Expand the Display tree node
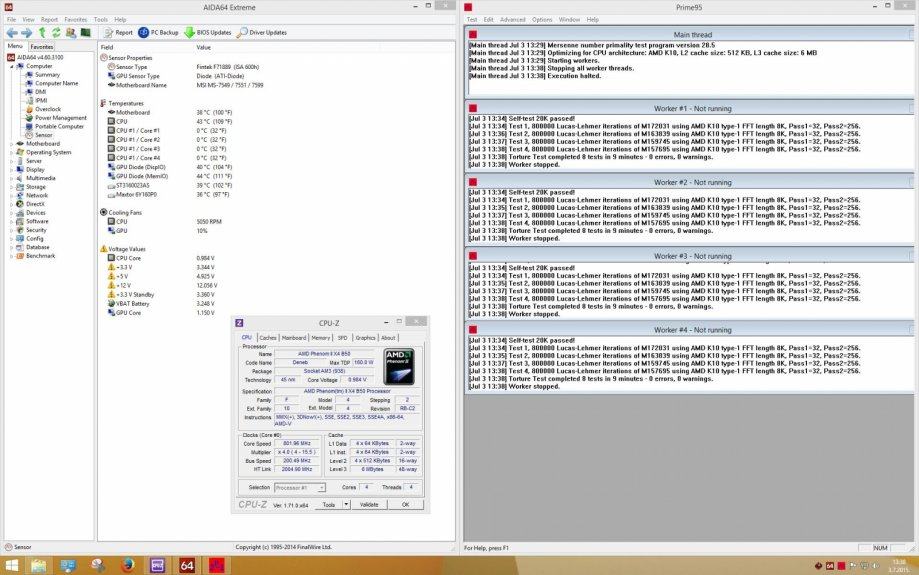Viewport: 919px width, 575px height. pyautogui.click(x=12, y=169)
